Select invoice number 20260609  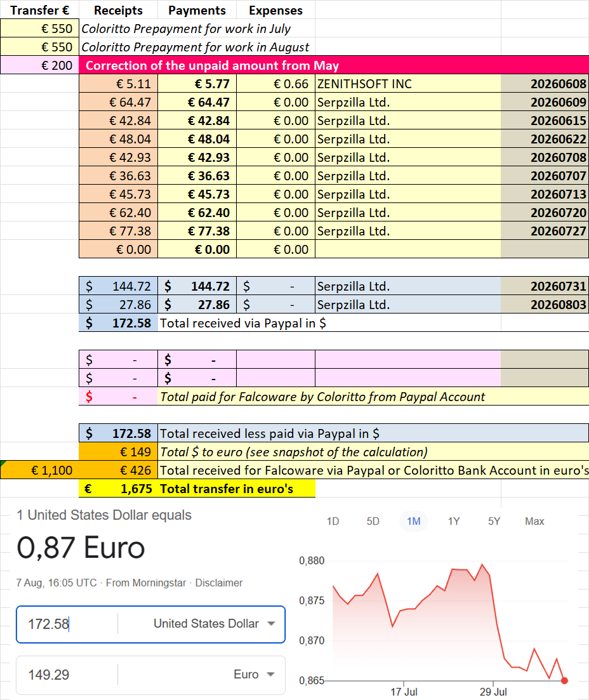pyautogui.click(x=545, y=102)
